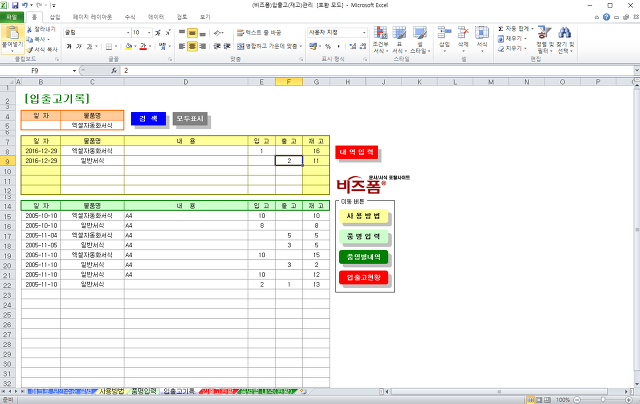Click the green 품명별내역 button
The height and width of the screenshot is (404, 640).
pos(363,257)
